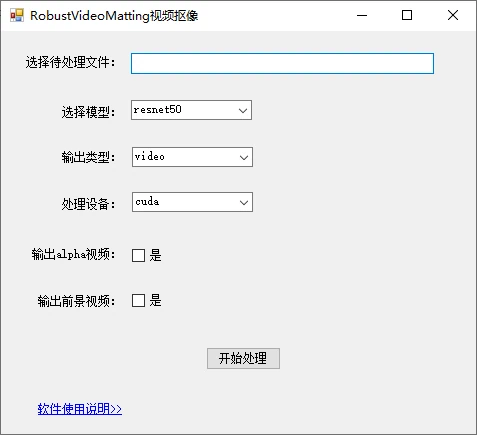Open the resnet50 model dropdown
Image resolution: width=477 pixels, height=435 pixels.
(191, 110)
